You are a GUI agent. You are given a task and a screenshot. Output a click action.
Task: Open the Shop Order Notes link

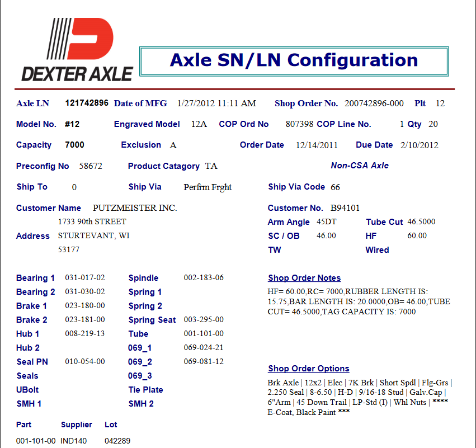point(304,278)
